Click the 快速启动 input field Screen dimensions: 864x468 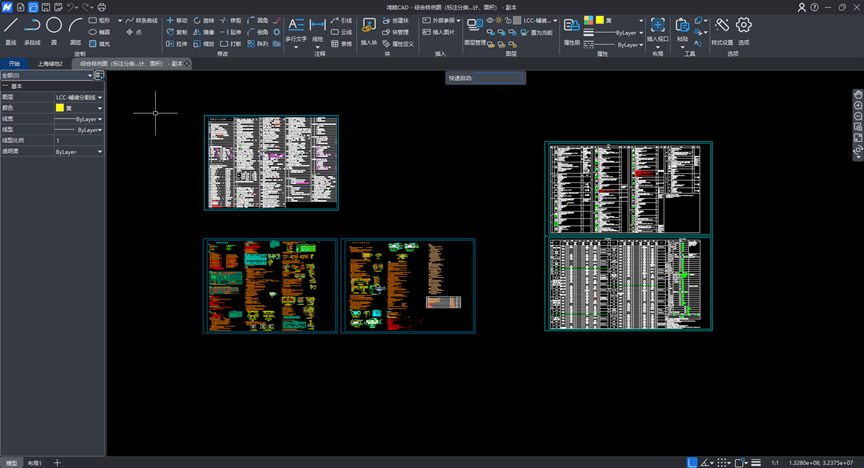pyautogui.click(x=498, y=77)
